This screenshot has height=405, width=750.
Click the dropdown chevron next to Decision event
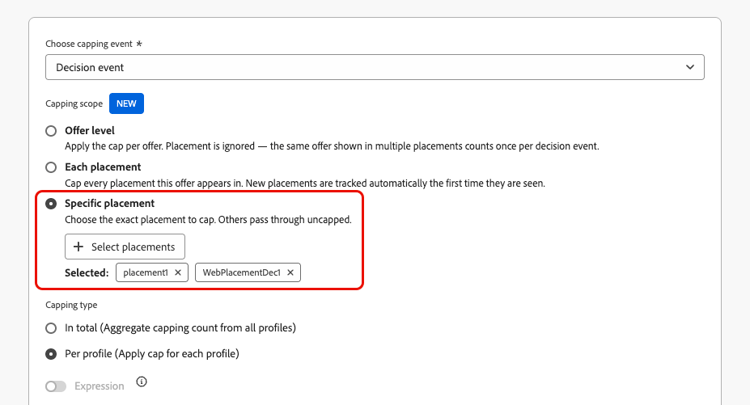[690, 67]
